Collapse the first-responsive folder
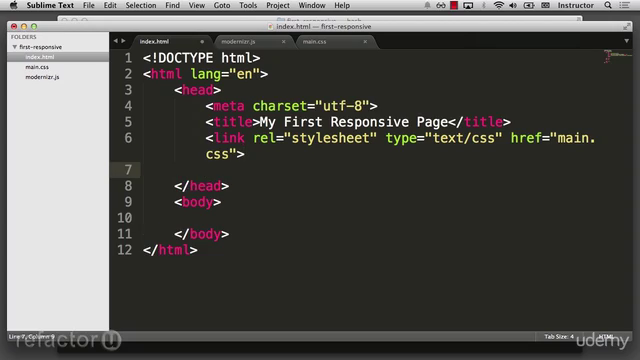Screen dimensions: 640x360 [x=15, y=47]
